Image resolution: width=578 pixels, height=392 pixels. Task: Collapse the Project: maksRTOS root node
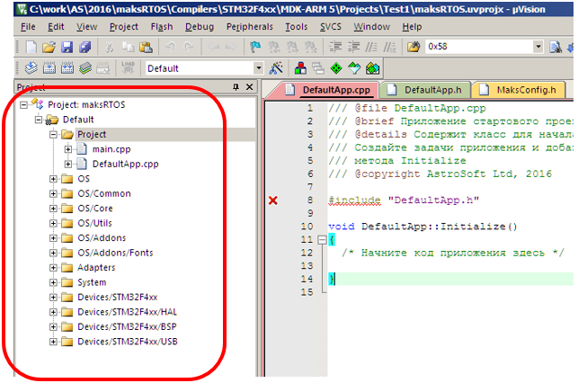coord(24,105)
